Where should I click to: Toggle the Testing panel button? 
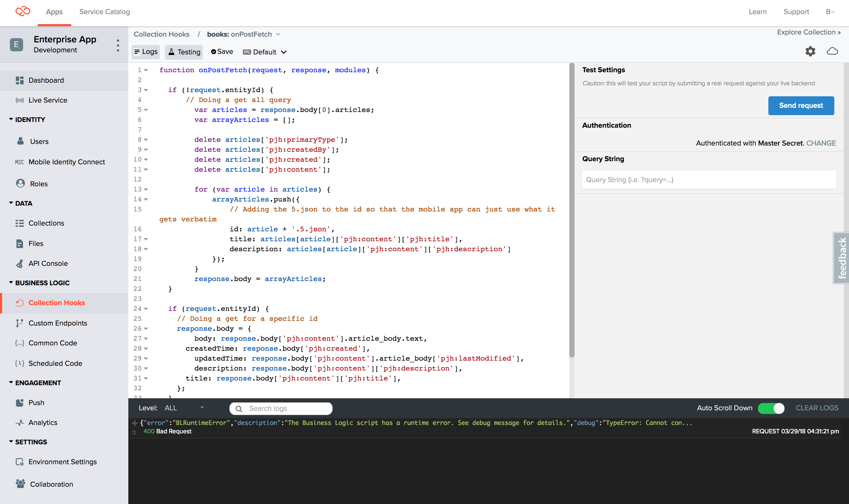coord(184,52)
